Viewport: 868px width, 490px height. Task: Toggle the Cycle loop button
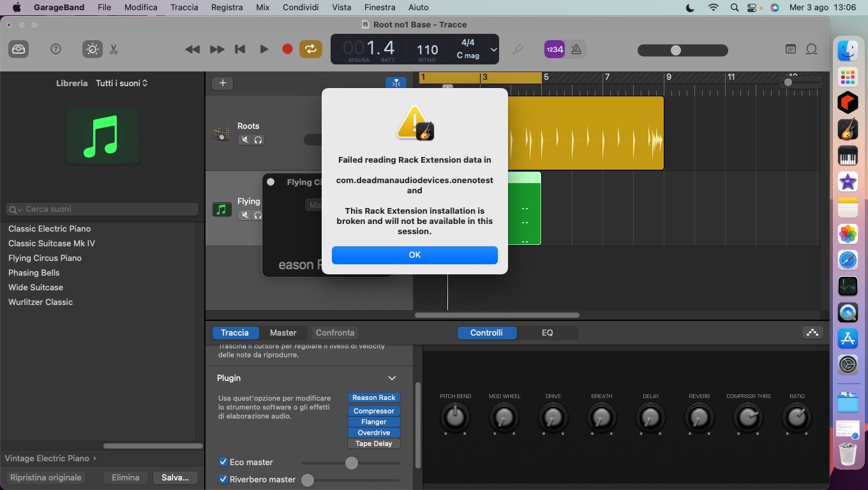pos(311,49)
